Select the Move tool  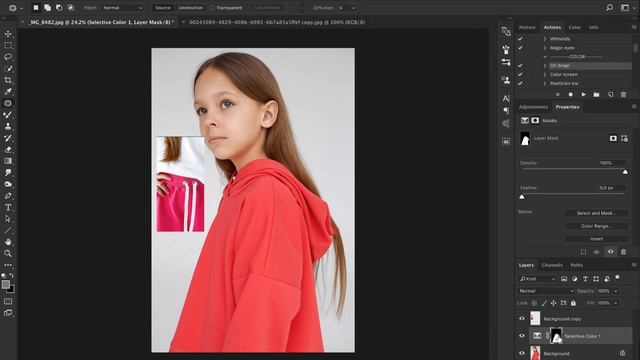[x=8, y=34]
